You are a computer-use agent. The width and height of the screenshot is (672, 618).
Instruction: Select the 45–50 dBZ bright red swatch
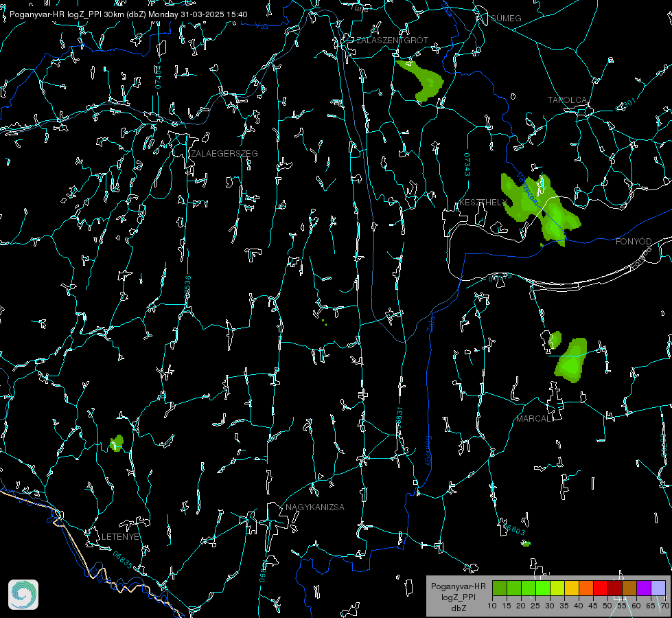click(x=601, y=588)
